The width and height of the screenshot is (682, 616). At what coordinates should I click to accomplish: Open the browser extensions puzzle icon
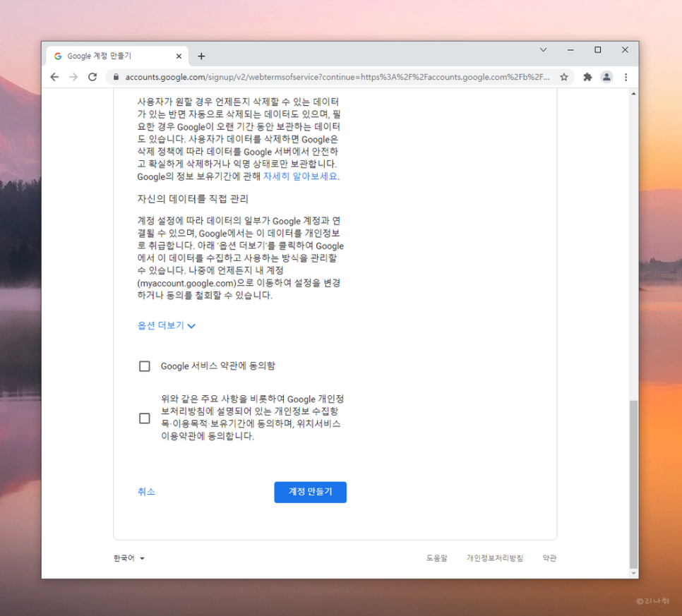click(587, 78)
